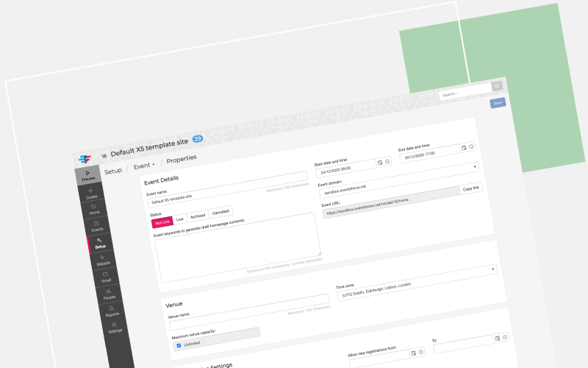Open Settings gear in the sidebar

pos(114,328)
